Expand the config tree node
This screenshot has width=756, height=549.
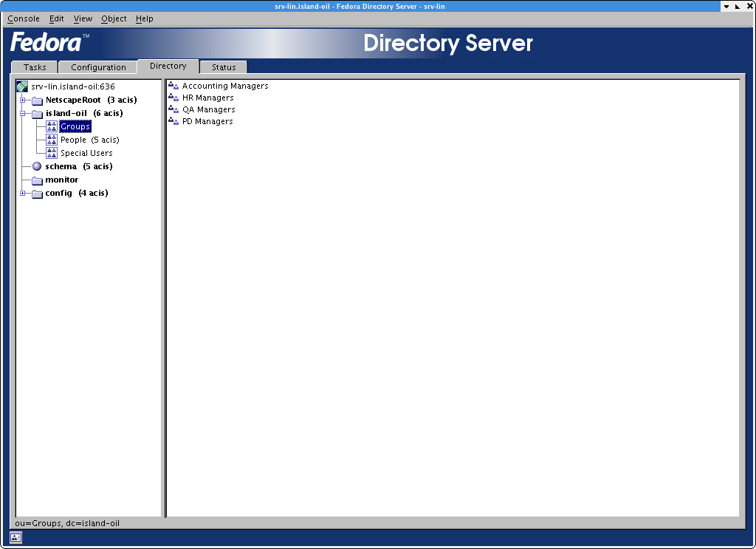point(22,193)
